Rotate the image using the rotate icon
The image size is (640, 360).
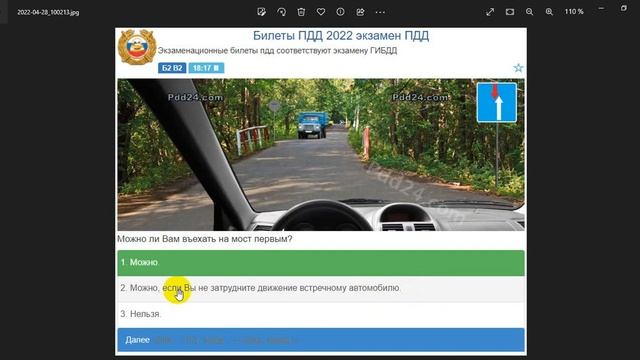[x=282, y=12]
